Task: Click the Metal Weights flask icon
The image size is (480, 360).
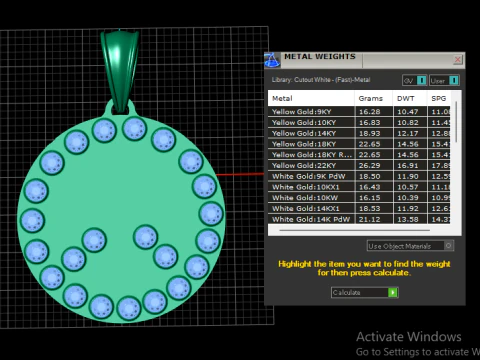Action: pyautogui.click(x=272, y=60)
